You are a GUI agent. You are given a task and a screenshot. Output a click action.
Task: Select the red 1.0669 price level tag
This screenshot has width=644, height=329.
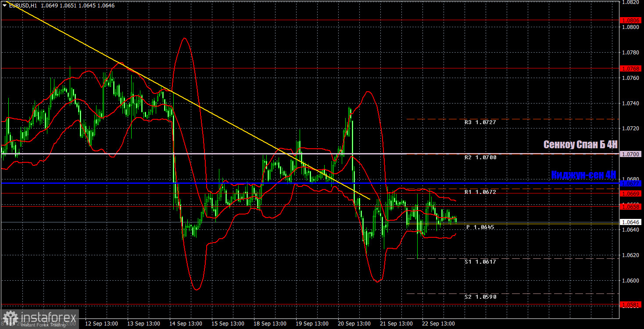pyautogui.click(x=631, y=193)
